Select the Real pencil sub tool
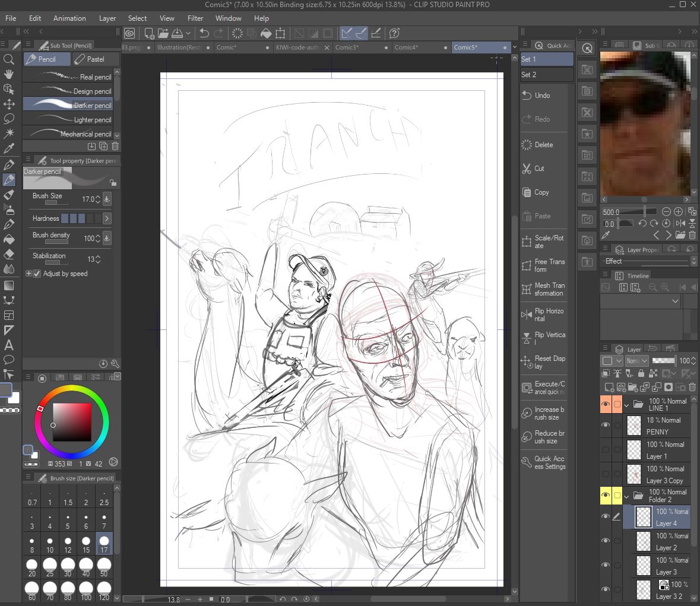 tap(68, 77)
